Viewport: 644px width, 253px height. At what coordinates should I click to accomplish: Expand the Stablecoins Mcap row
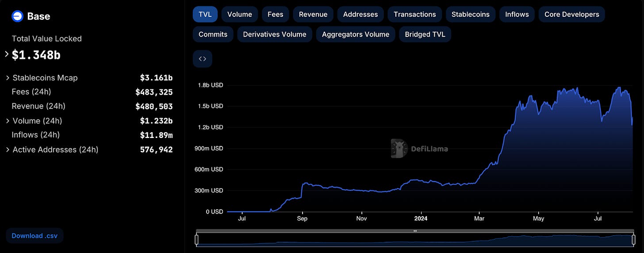(8, 78)
